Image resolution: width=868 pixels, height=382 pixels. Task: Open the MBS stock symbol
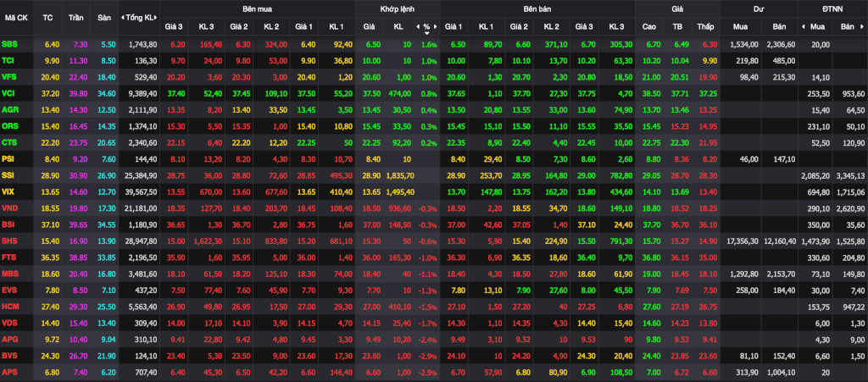(x=10, y=274)
